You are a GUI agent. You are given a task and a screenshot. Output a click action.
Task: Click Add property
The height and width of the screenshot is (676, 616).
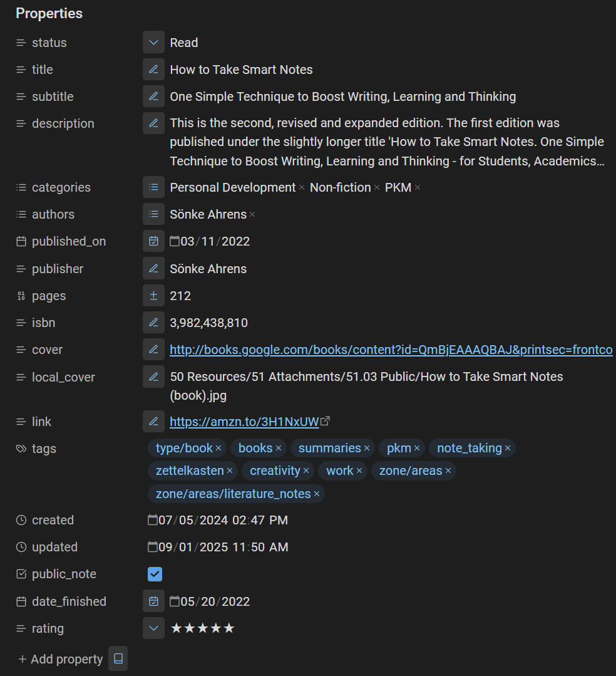[60, 659]
